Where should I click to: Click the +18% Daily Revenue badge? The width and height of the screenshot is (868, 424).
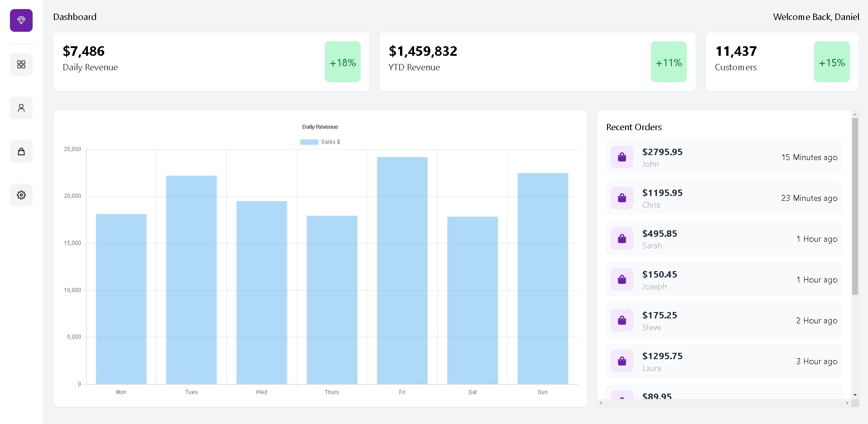(x=342, y=62)
